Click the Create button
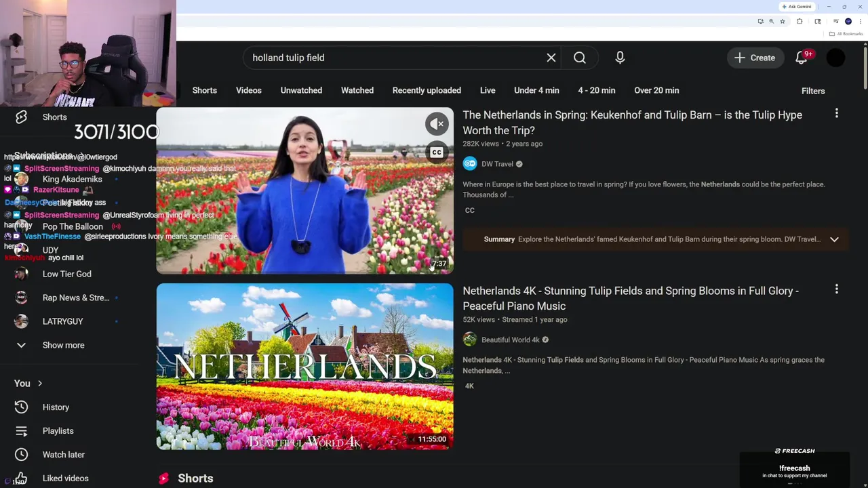This screenshot has width=868, height=488. [755, 58]
